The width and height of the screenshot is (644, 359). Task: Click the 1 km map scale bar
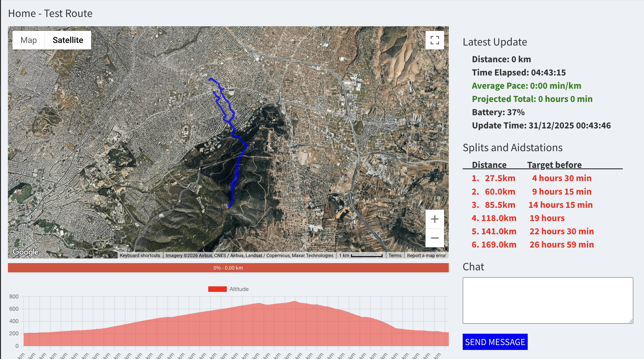point(367,255)
